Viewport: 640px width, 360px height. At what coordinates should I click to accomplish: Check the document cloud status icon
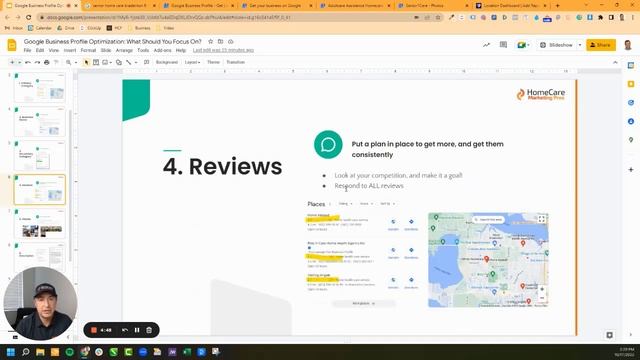pos(231,41)
